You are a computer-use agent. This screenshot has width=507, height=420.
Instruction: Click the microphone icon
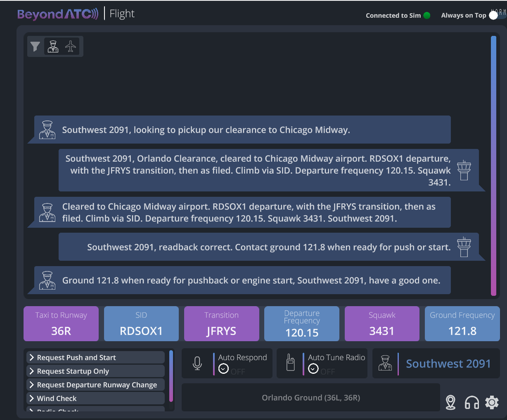click(x=197, y=363)
